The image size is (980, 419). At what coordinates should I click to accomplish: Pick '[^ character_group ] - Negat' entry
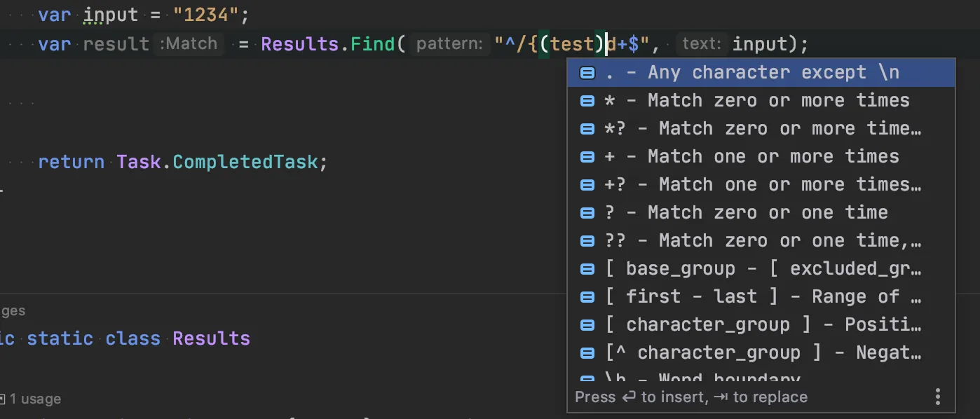pos(761,352)
